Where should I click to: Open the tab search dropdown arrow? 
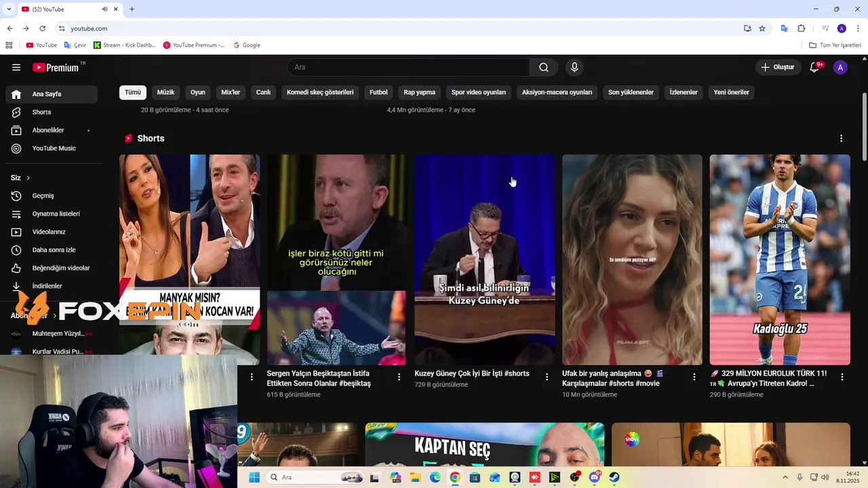point(9,9)
